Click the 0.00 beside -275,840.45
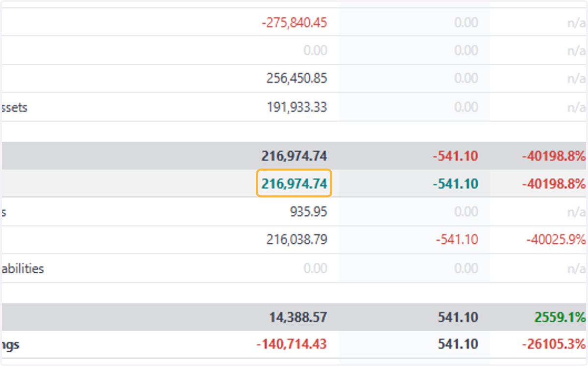 point(466,23)
